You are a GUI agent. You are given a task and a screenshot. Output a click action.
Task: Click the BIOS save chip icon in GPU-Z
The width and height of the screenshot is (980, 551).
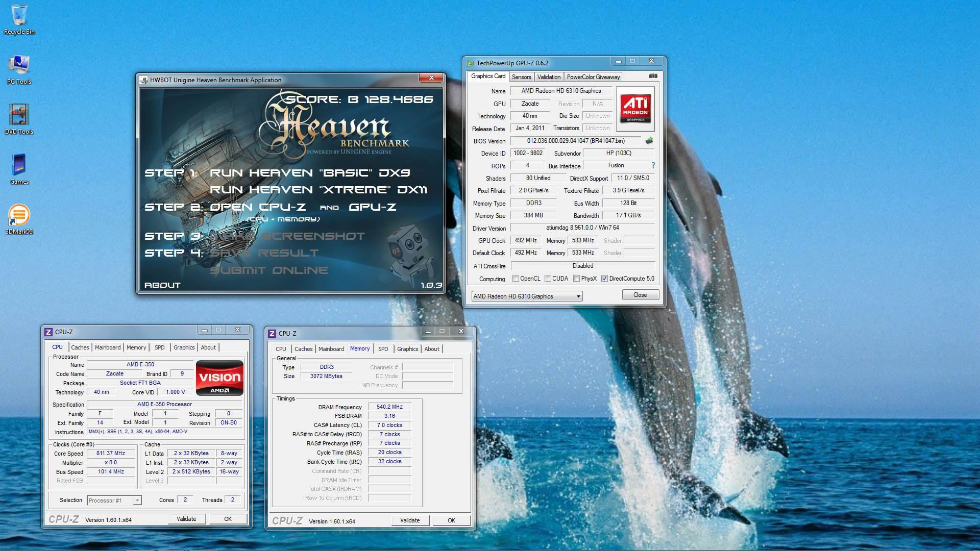point(649,141)
